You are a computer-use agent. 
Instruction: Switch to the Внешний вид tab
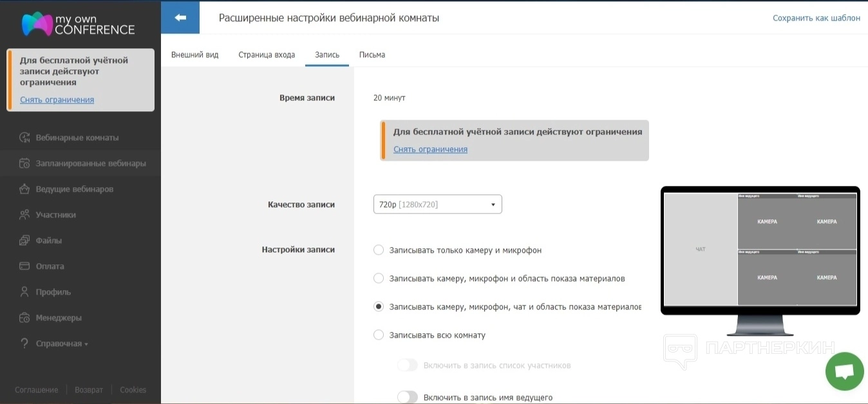tap(194, 55)
